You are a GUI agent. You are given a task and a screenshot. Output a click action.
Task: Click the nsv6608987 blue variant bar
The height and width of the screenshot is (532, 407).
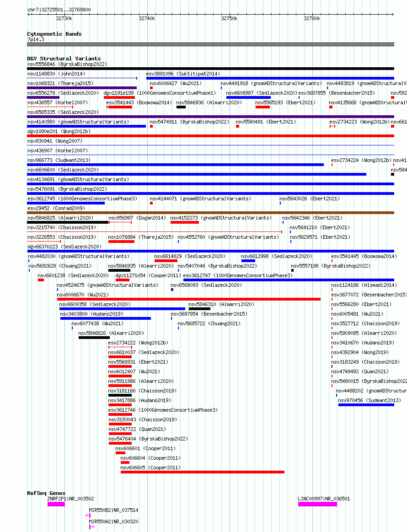pos(249,97)
